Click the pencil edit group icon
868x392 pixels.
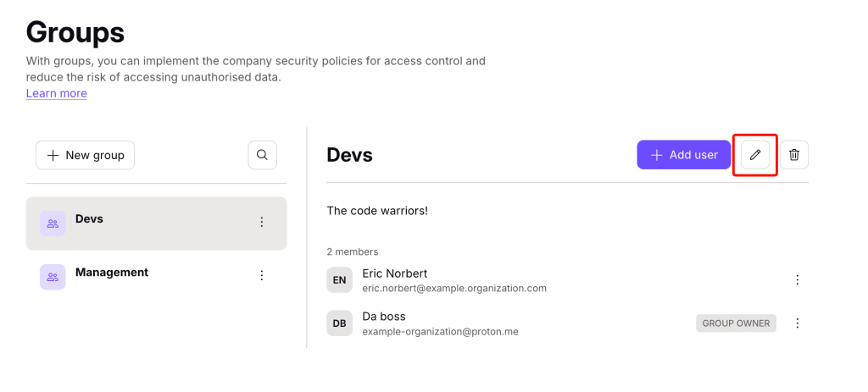(755, 155)
